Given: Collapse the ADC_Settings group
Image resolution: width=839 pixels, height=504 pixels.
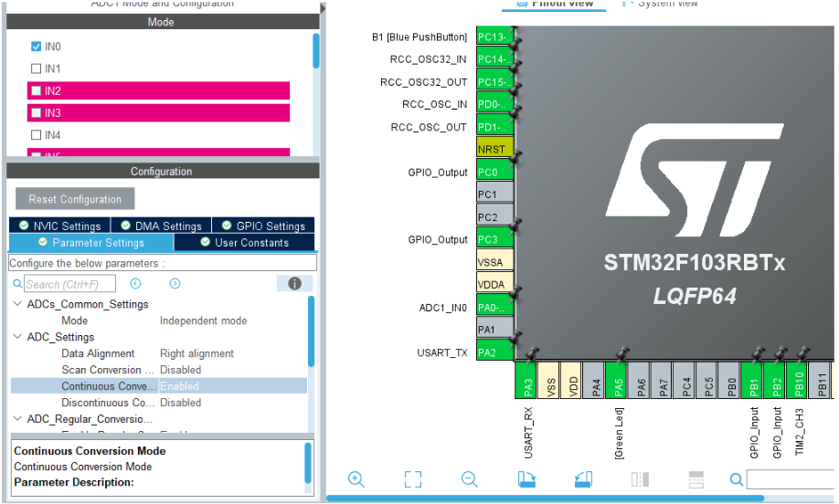Looking at the screenshot, I should pos(17,336).
